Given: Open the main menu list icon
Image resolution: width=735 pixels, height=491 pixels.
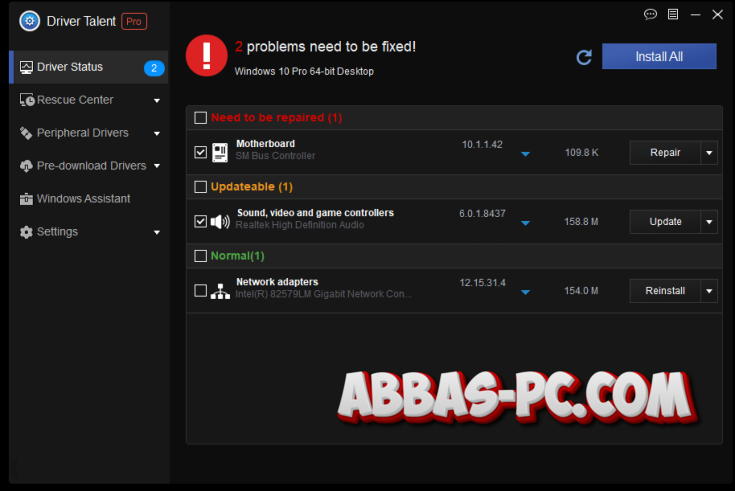Looking at the screenshot, I should [673, 15].
